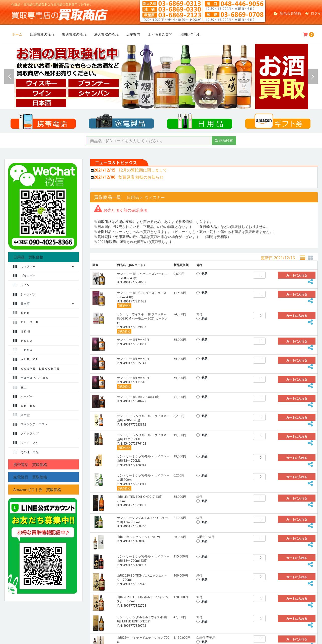
Task: Open 店頭買取の流れ menu item
Action: click(42, 35)
